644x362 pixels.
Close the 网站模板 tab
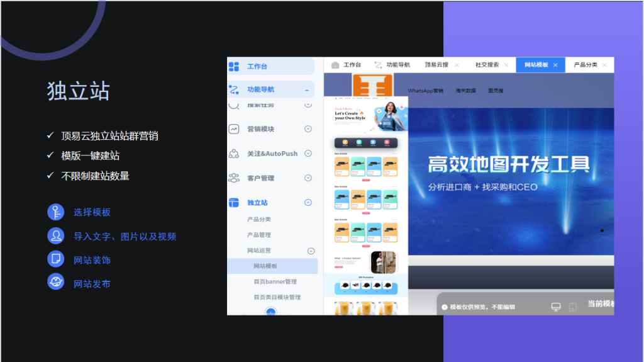click(555, 65)
